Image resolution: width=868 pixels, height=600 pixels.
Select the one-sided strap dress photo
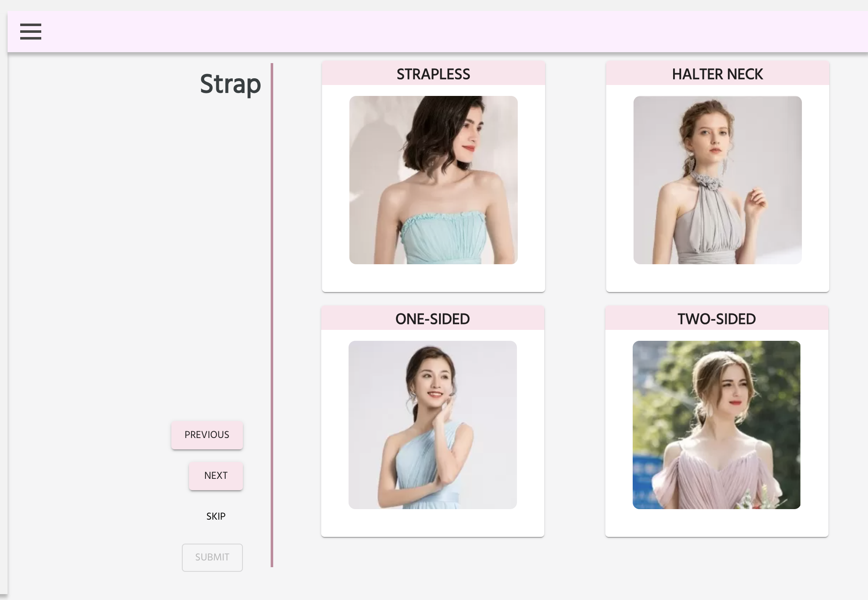point(432,425)
